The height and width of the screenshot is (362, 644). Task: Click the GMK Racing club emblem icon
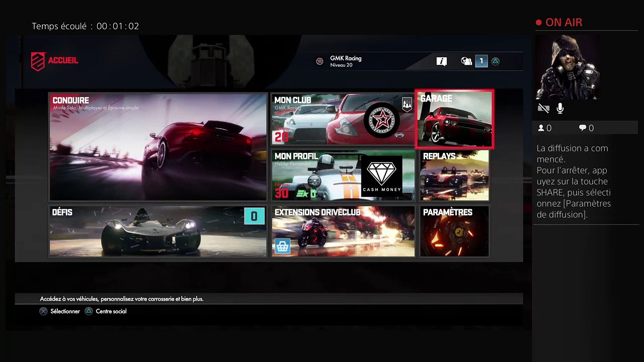[319, 61]
